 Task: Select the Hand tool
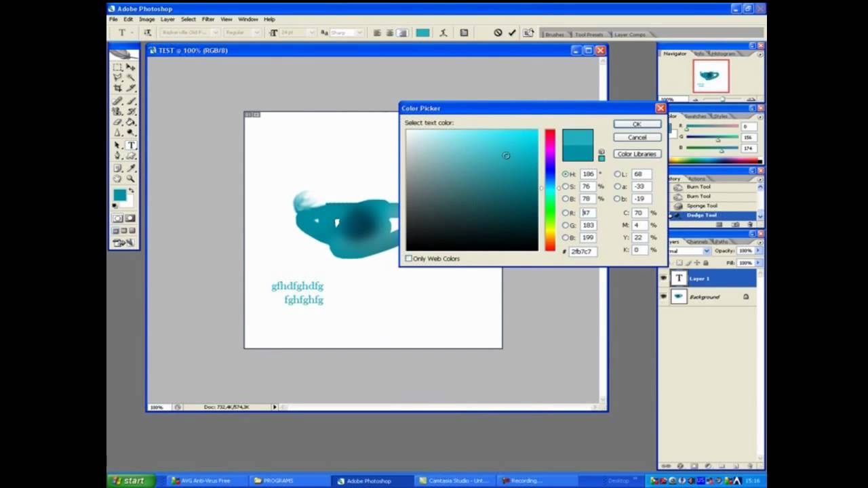[118, 178]
